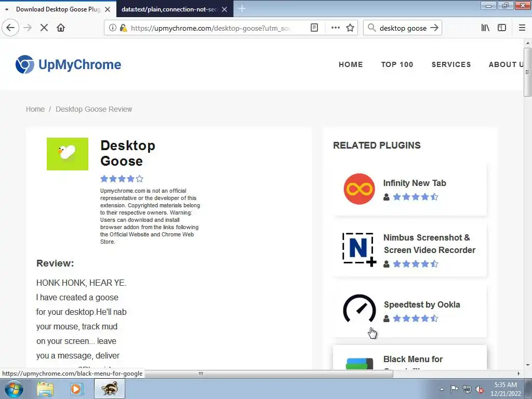
Task: Switch to data:text/plain tab
Action: coord(169,9)
